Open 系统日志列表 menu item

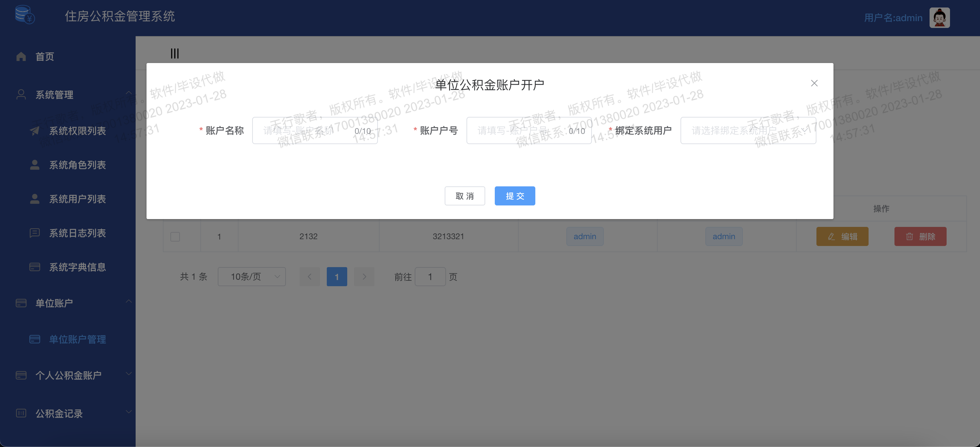pyautogui.click(x=68, y=233)
